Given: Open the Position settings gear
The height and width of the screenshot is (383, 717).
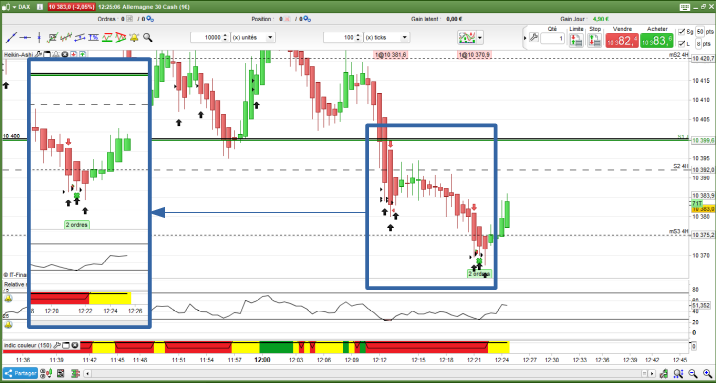Looking at the screenshot, I should pyautogui.click(x=307, y=19).
